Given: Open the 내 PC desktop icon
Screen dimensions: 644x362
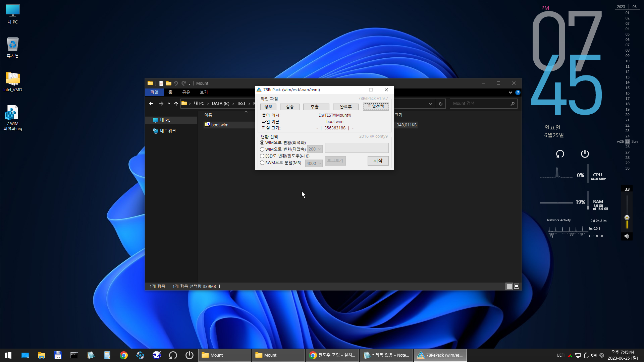Looking at the screenshot, I should pos(13,14).
